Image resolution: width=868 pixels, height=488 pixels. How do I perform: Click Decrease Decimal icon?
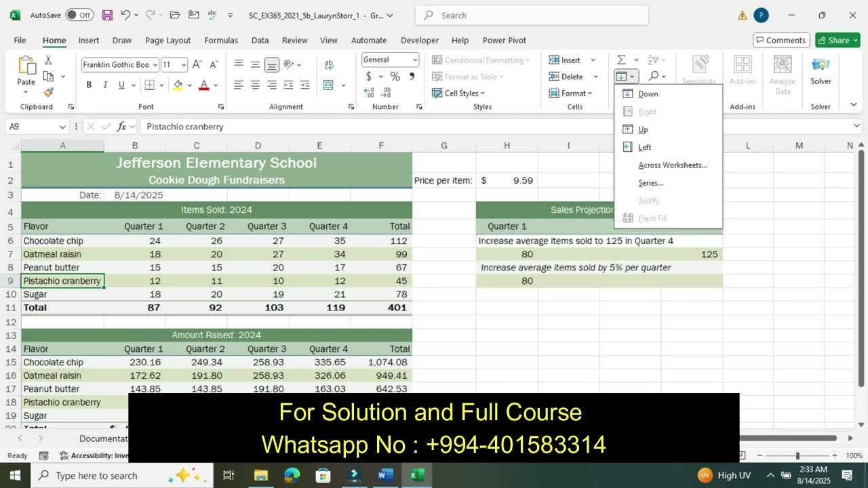pos(387,93)
